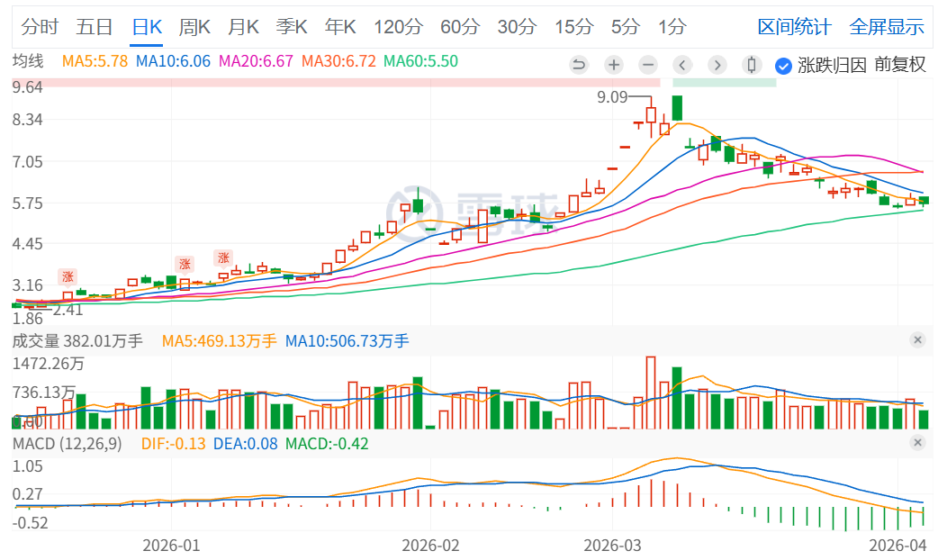This screenshot has width=938, height=560.
Task: Click the reset/undo chart view icon
Action: (x=579, y=65)
